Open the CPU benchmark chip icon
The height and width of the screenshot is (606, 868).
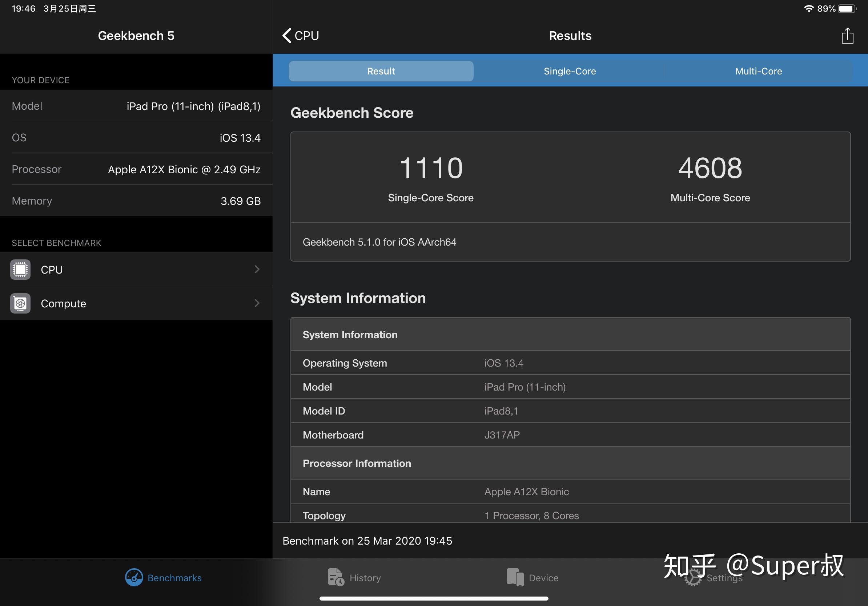click(20, 269)
